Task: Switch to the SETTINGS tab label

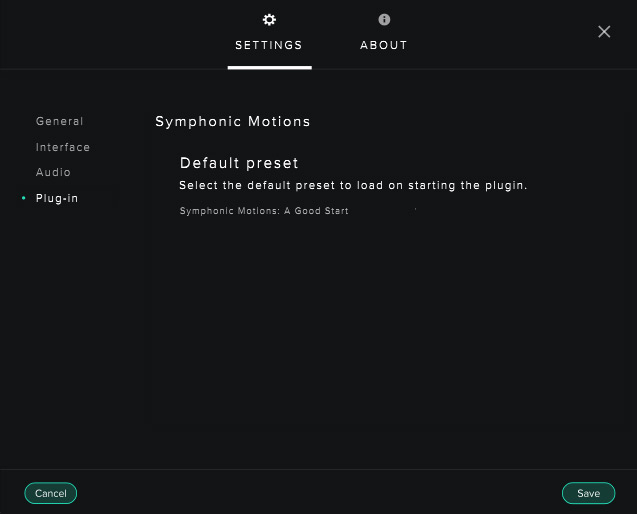Action: (269, 45)
